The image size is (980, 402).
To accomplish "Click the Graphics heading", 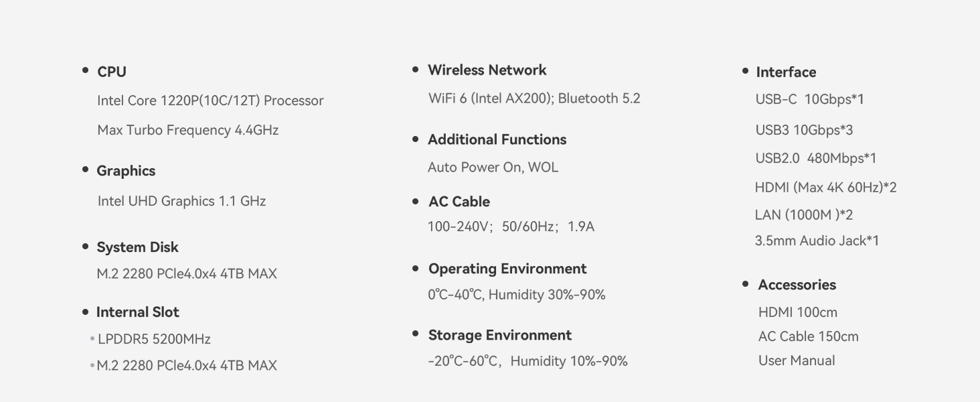I will point(126,171).
